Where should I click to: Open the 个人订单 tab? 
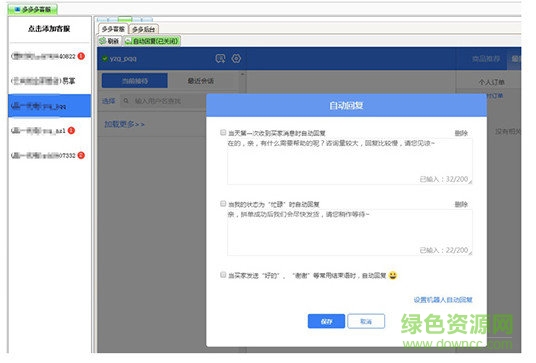coord(492,82)
